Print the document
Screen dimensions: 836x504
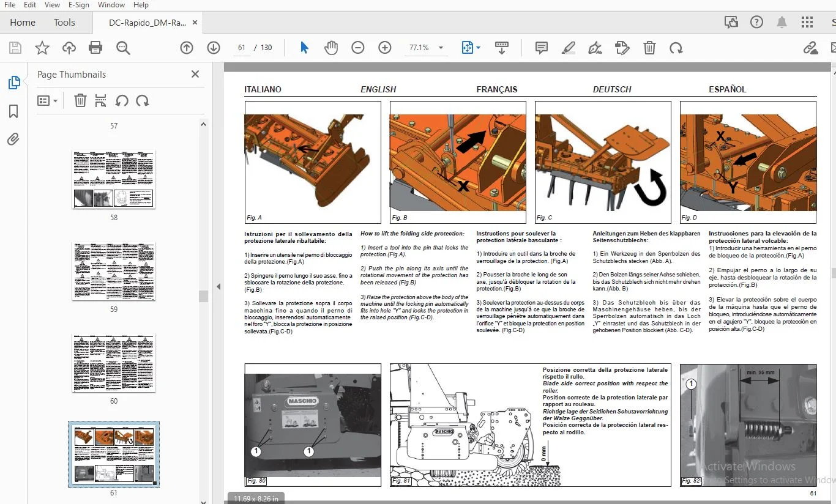[x=95, y=48]
